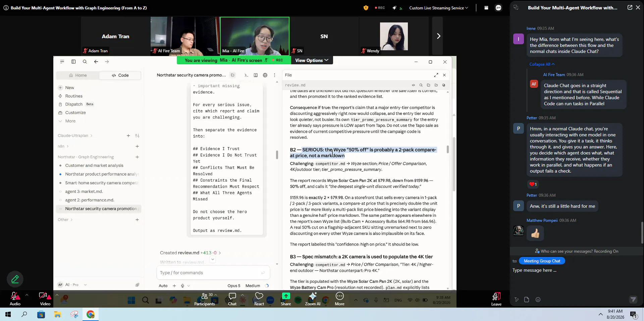This screenshot has height=321, width=644.
Task: Attach a file in meeting chat
Action: tap(527, 300)
